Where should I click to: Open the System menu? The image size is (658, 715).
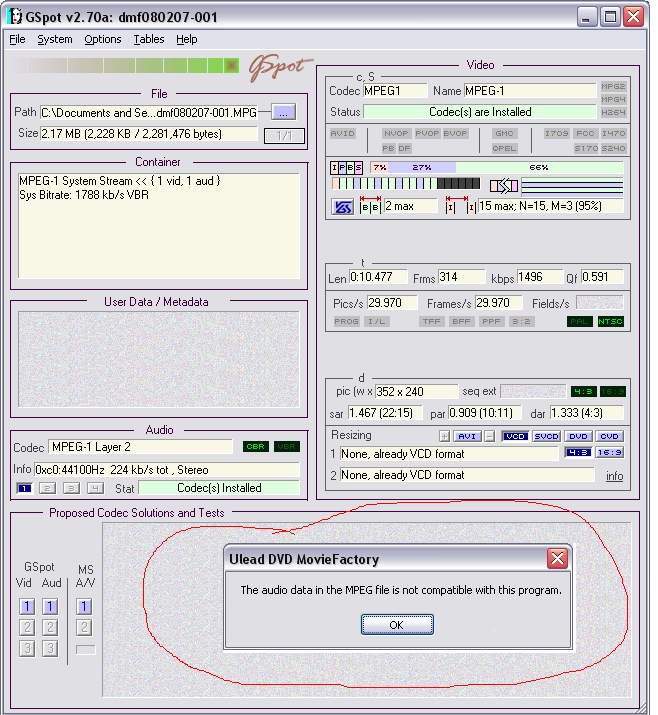tap(55, 40)
